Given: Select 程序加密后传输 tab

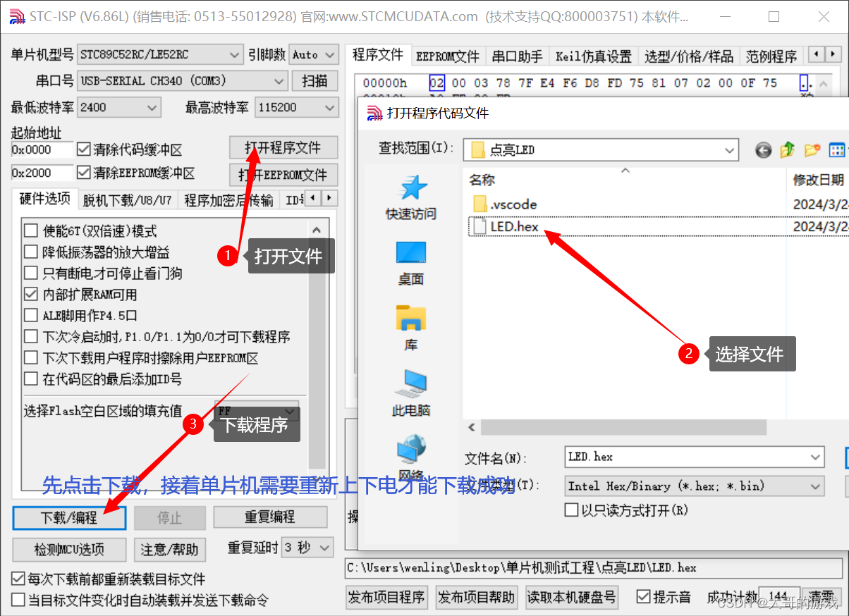Looking at the screenshot, I should (x=228, y=200).
